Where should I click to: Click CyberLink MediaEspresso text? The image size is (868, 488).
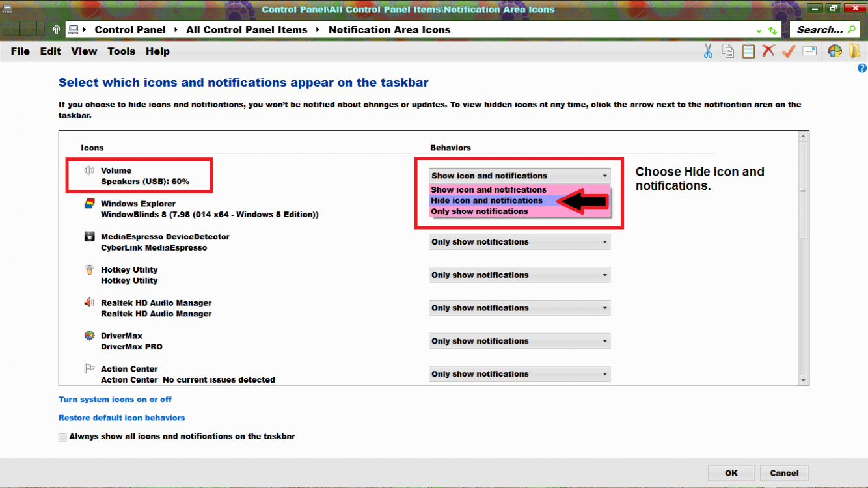pyautogui.click(x=154, y=248)
